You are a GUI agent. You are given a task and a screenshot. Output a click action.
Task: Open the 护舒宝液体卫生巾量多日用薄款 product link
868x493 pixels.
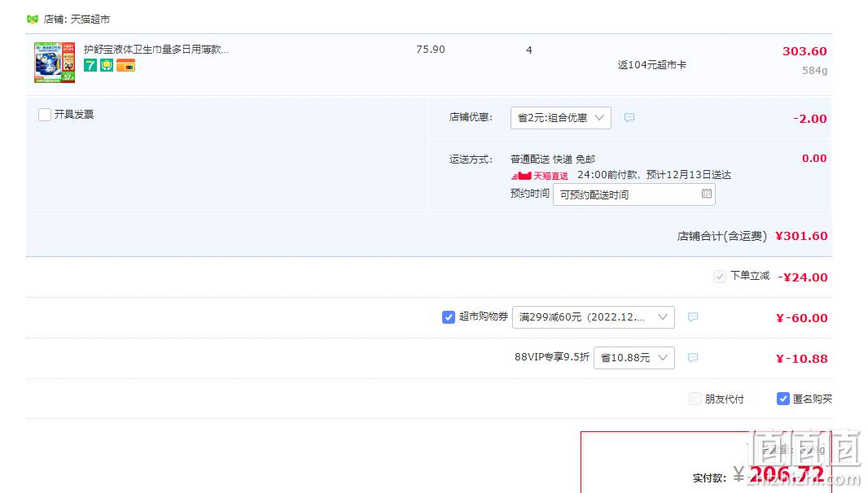[156, 50]
